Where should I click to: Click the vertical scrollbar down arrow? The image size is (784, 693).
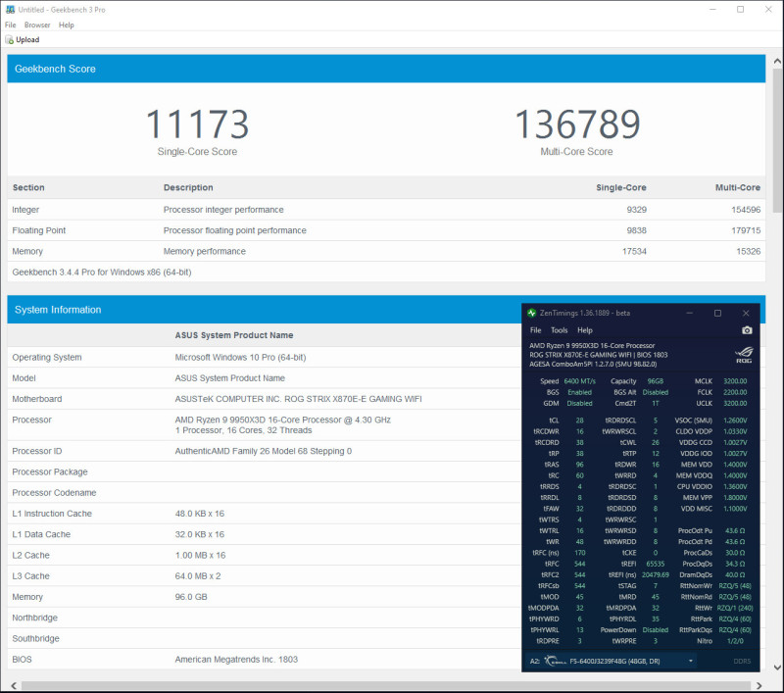pyautogui.click(x=777, y=667)
